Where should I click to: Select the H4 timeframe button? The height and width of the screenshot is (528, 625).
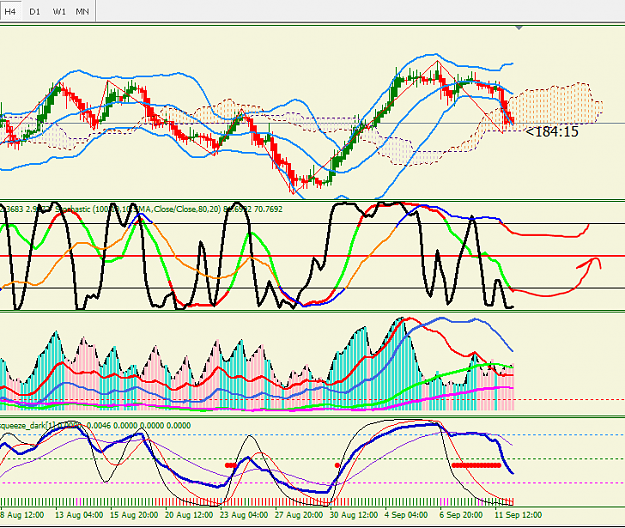click(x=10, y=12)
